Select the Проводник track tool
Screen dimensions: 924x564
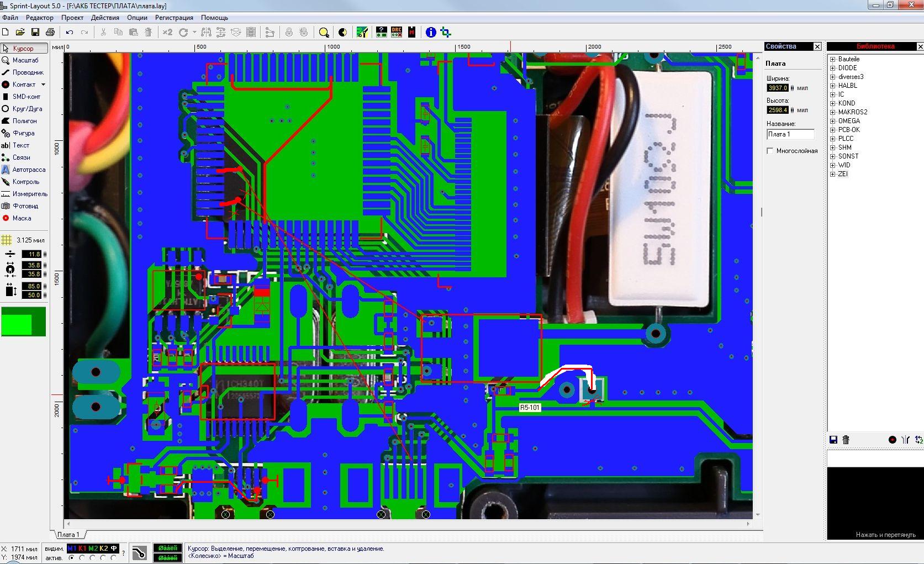[24, 72]
